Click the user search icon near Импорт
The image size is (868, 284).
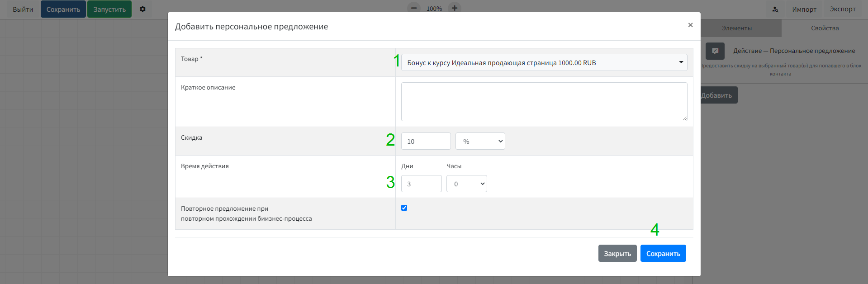775,9
